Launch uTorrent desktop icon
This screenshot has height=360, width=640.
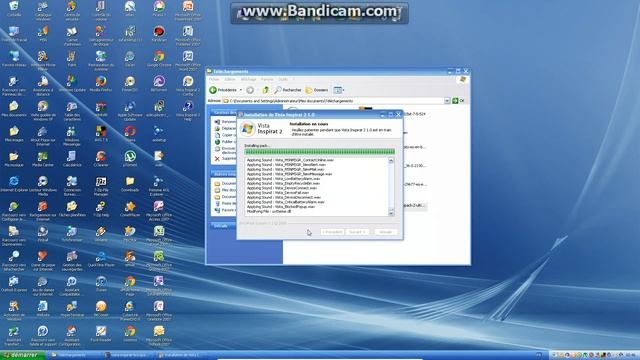click(x=130, y=159)
